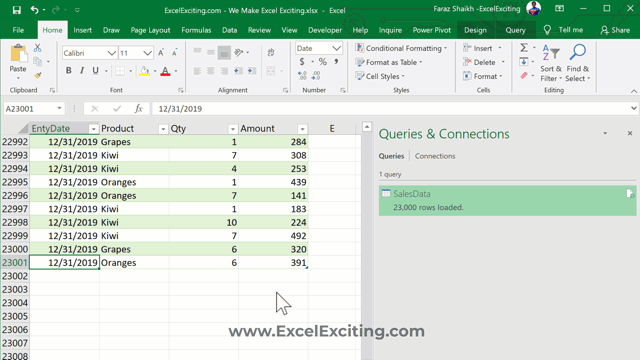This screenshot has height=360, width=640.
Task: Open the Amount column filter dropdown
Action: coord(302,129)
